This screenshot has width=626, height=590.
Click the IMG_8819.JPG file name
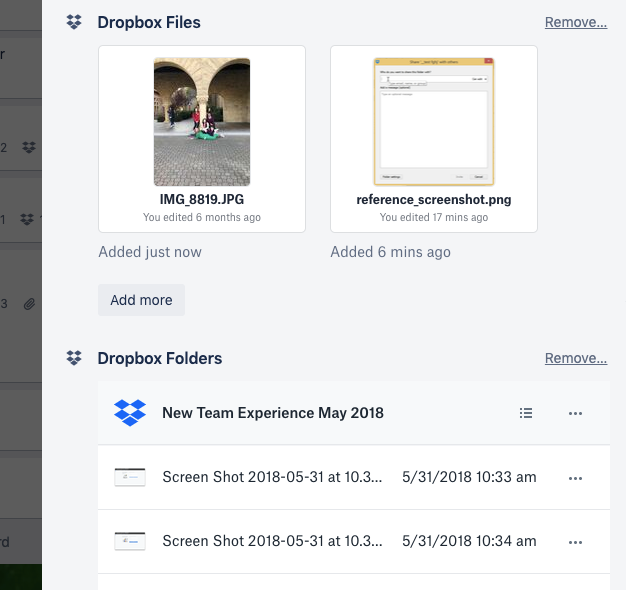pos(202,199)
